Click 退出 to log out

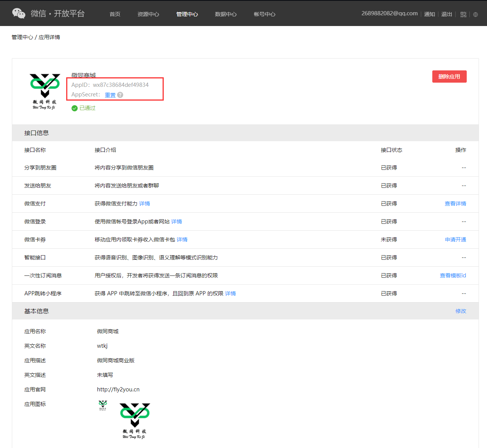click(446, 14)
